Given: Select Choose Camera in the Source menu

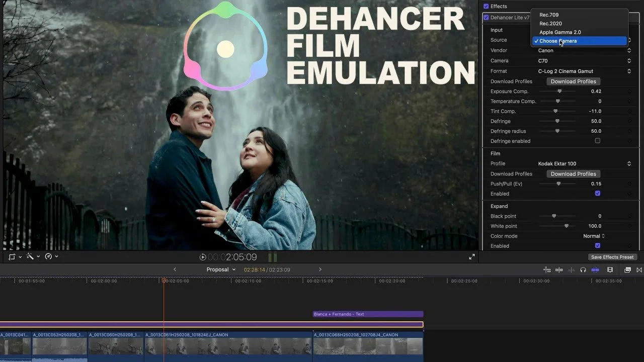Looking at the screenshot, I should point(580,41).
